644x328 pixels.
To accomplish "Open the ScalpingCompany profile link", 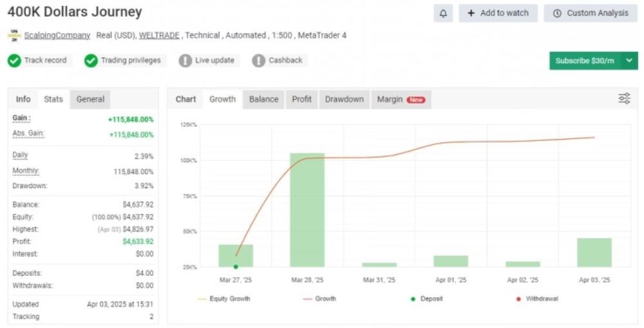I will tap(57, 35).
